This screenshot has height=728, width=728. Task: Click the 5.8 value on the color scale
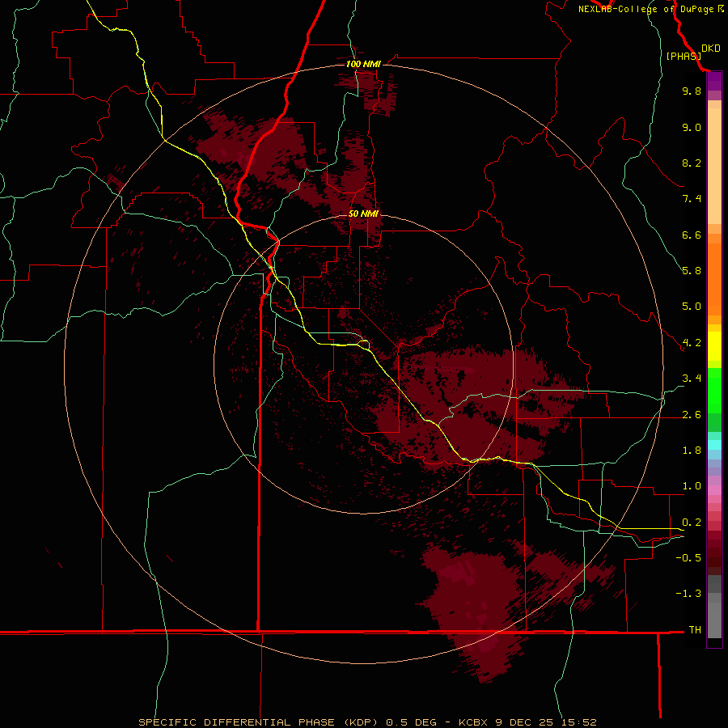click(x=692, y=271)
